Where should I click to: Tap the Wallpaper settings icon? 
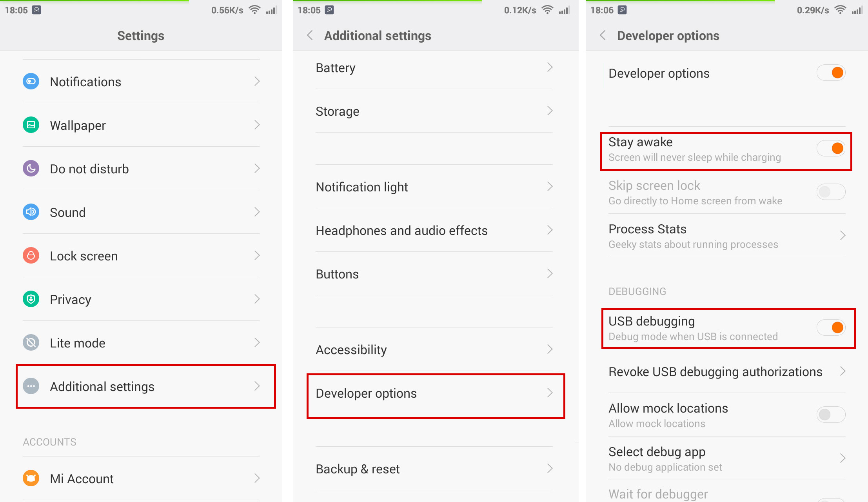31,125
